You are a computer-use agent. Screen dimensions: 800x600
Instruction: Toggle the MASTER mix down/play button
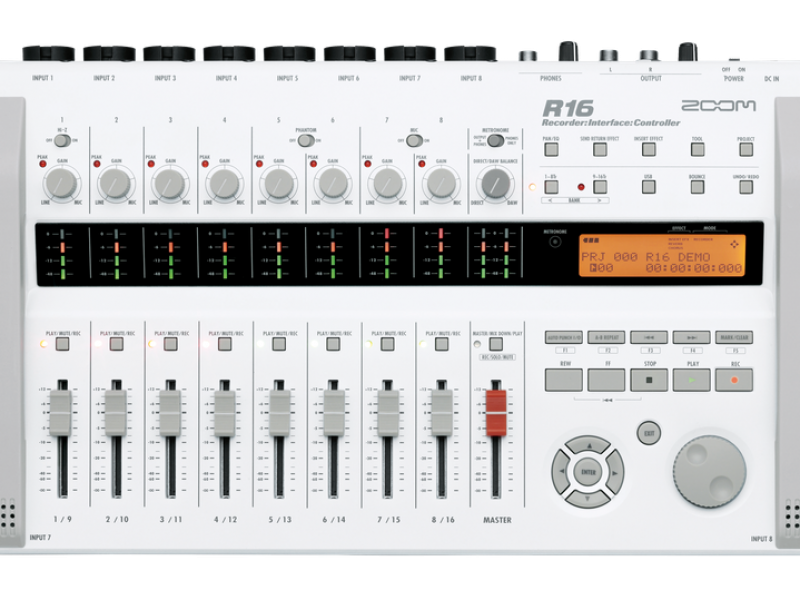pyautogui.click(x=495, y=344)
